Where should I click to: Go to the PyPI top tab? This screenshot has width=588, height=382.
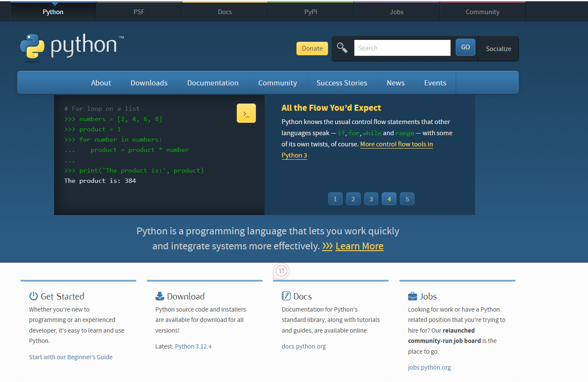point(311,12)
